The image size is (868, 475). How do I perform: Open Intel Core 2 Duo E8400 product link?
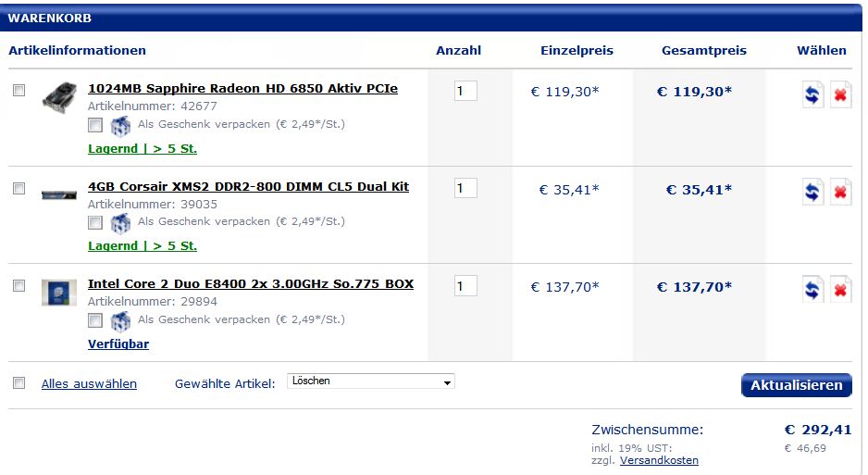point(251,284)
